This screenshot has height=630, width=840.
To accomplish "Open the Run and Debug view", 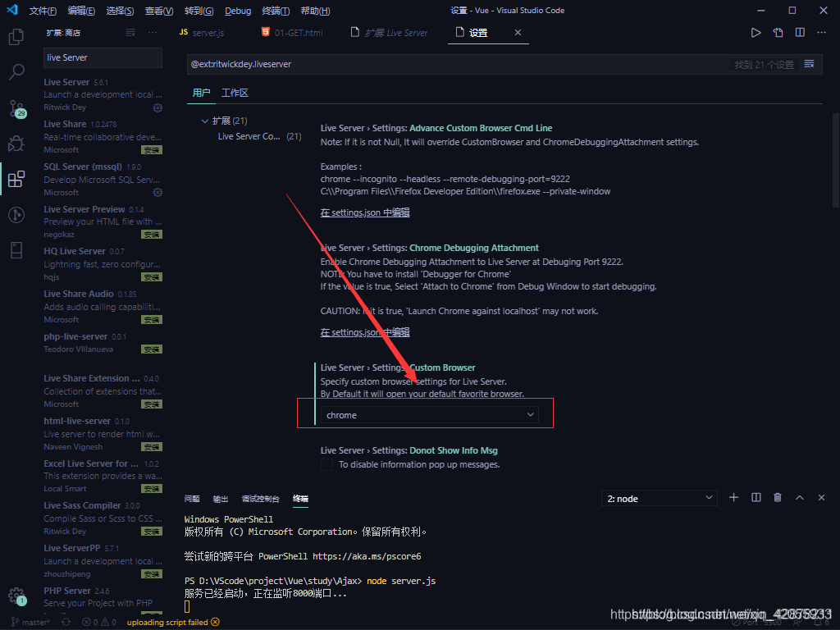I will click(x=16, y=144).
